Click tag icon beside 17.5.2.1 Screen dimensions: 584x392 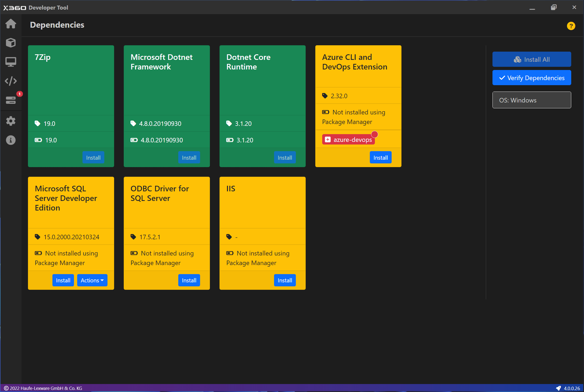(x=133, y=237)
